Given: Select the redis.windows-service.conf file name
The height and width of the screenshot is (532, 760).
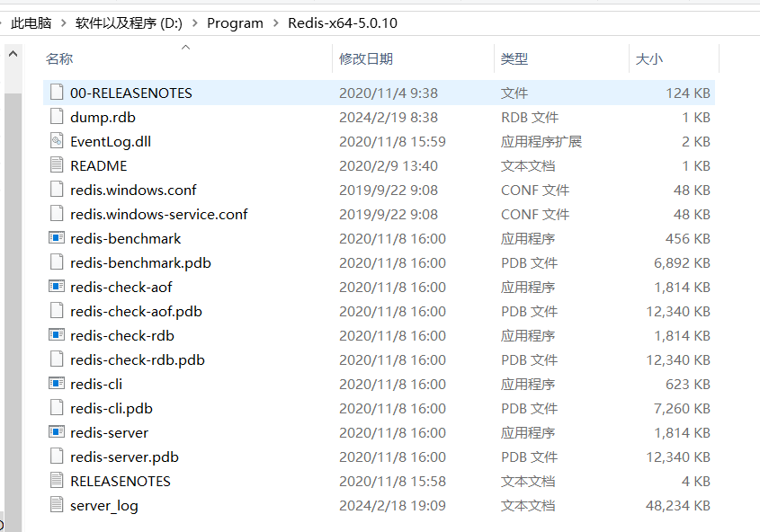Looking at the screenshot, I should [x=159, y=214].
